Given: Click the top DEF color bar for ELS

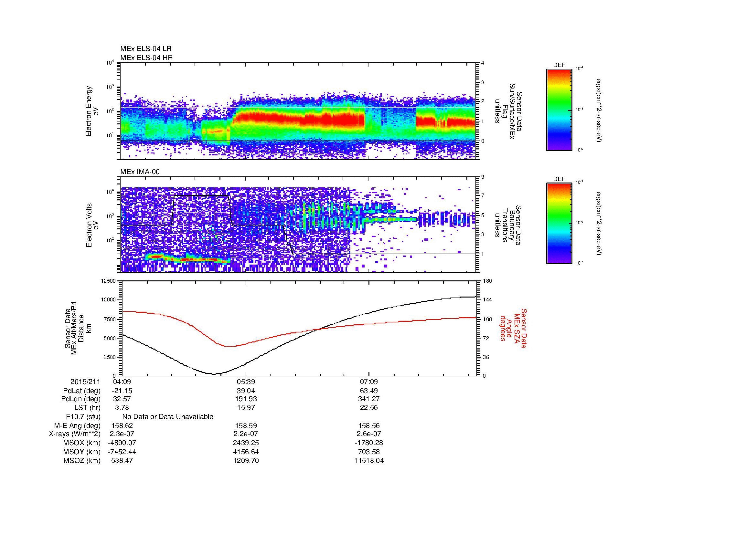Looking at the screenshot, I should pos(559,110).
